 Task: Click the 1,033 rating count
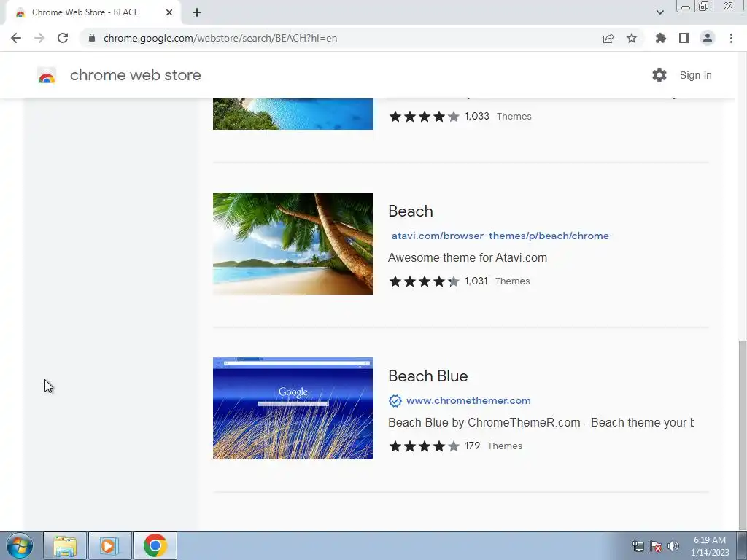pos(477,116)
